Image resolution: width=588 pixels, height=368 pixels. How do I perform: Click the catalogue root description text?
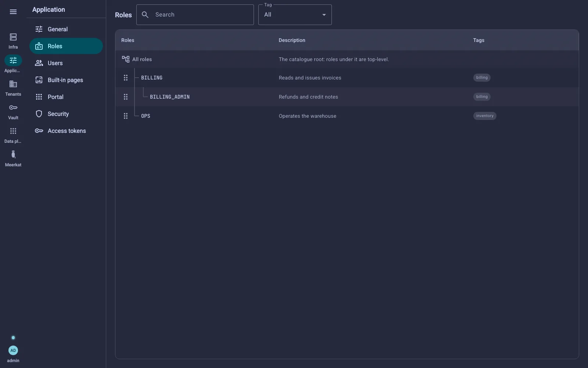pos(334,59)
